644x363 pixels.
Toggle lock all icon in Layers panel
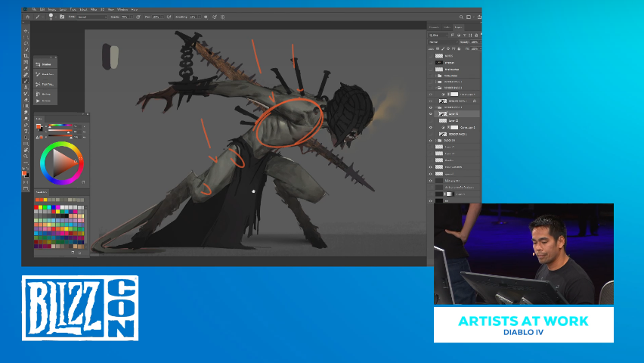(x=459, y=48)
